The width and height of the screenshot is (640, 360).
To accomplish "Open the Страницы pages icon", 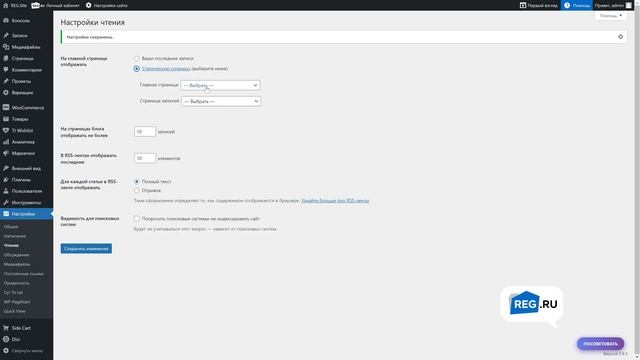I will pyautogui.click(x=6, y=58).
